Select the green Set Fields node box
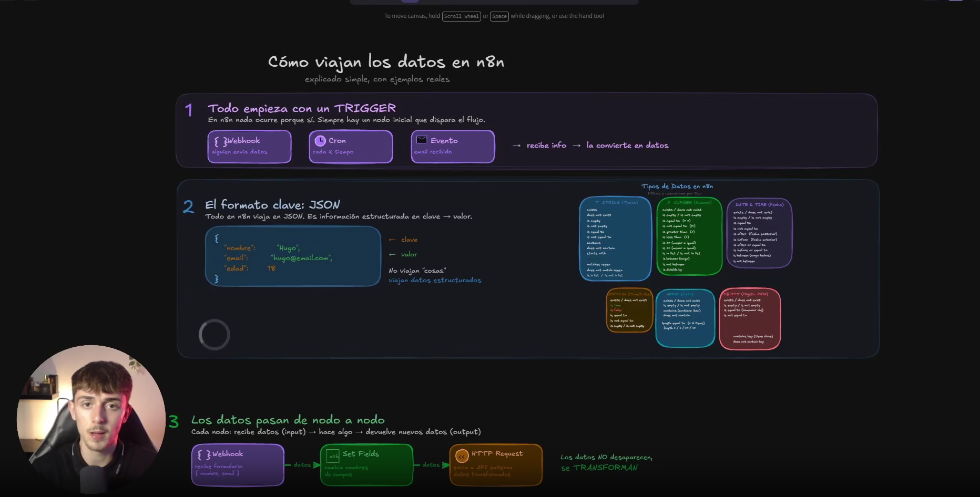The height and width of the screenshot is (497, 980). point(367,465)
